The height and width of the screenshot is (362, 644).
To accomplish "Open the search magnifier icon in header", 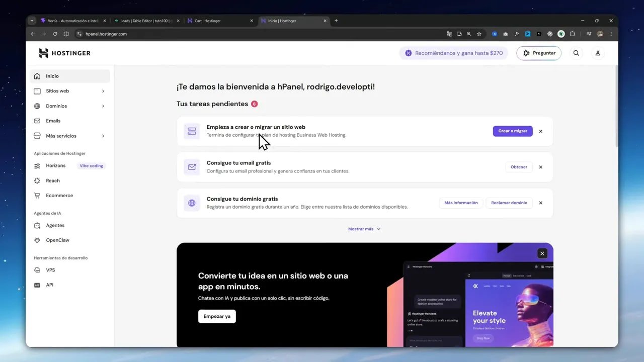I will tap(576, 53).
